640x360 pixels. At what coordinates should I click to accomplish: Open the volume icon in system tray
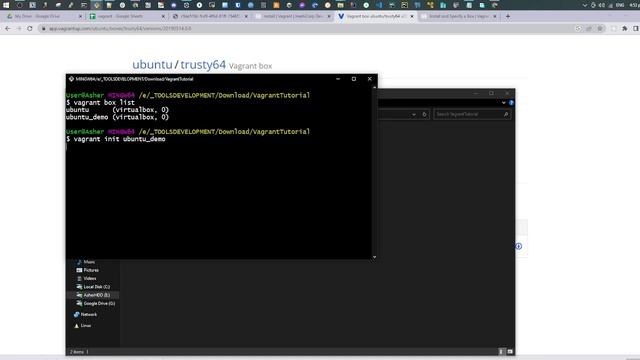pos(602,5)
